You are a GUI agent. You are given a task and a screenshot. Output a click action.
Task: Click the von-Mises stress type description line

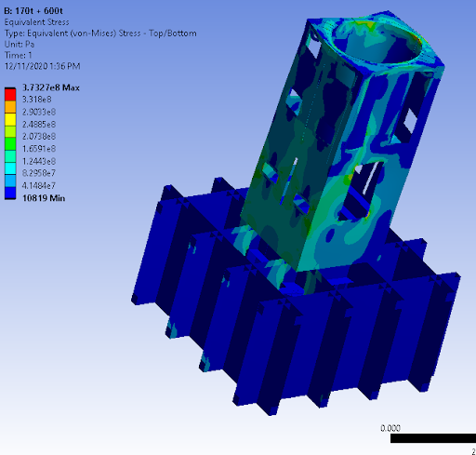click(100, 33)
